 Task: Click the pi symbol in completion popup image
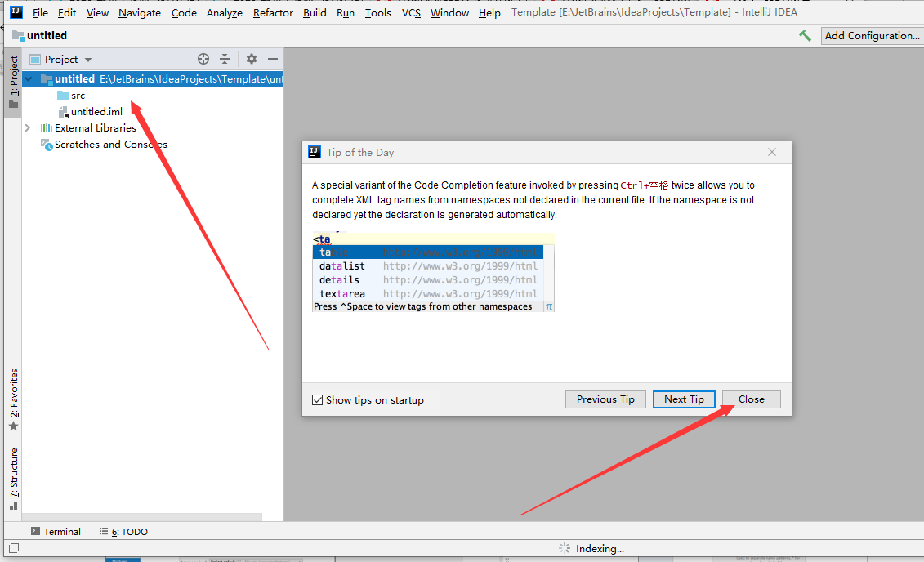pyautogui.click(x=549, y=307)
